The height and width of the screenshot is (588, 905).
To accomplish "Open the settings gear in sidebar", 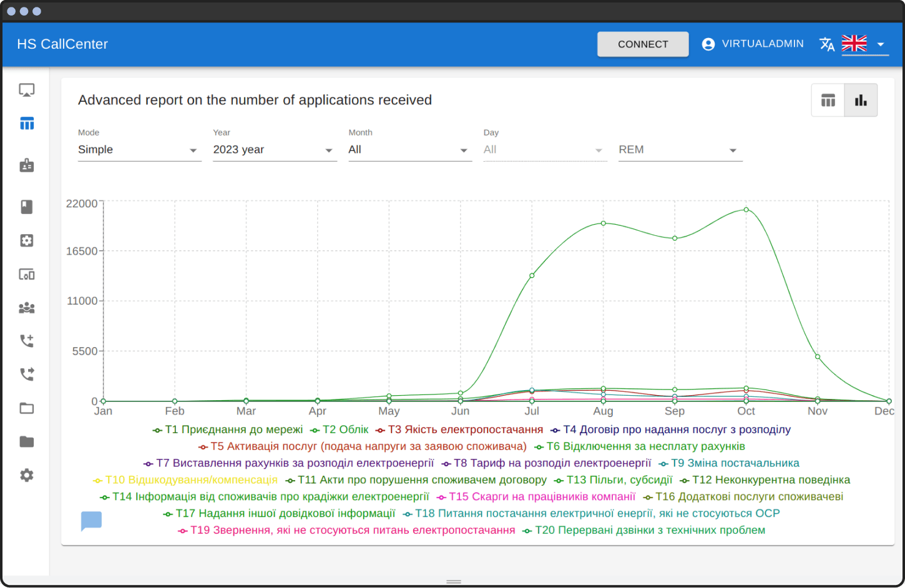I will pos(26,476).
